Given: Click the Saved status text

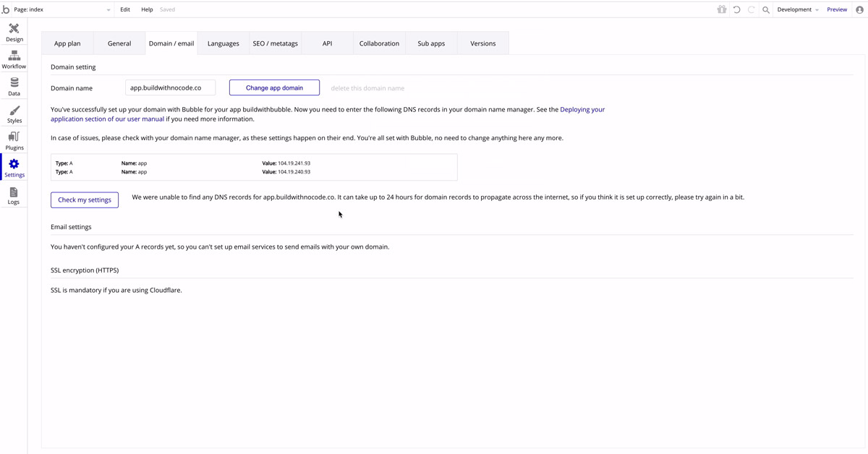Looking at the screenshot, I should pyautogui.click(x=167, y=9).
